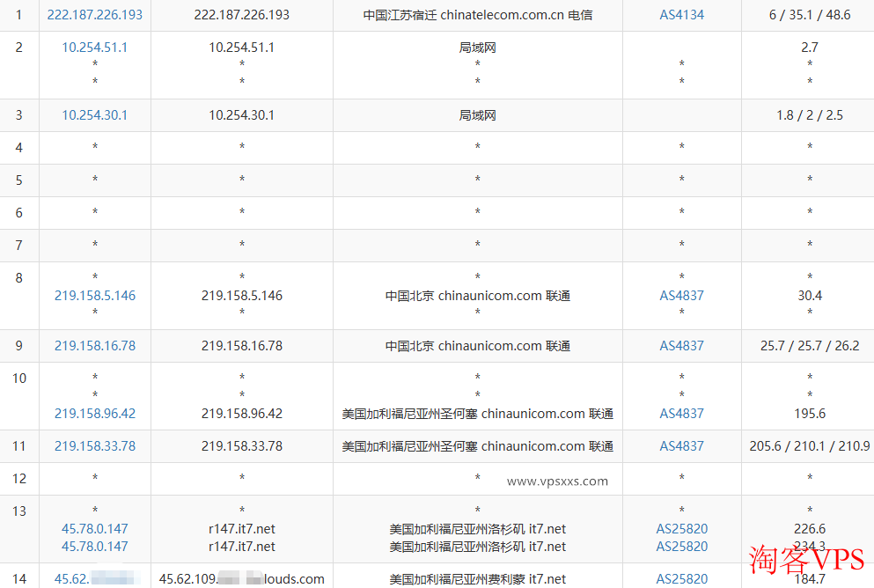Open AS4134 link in hop 1
Image resolution: width=874 pixels, height=588 pixels.
click(682, 15)
